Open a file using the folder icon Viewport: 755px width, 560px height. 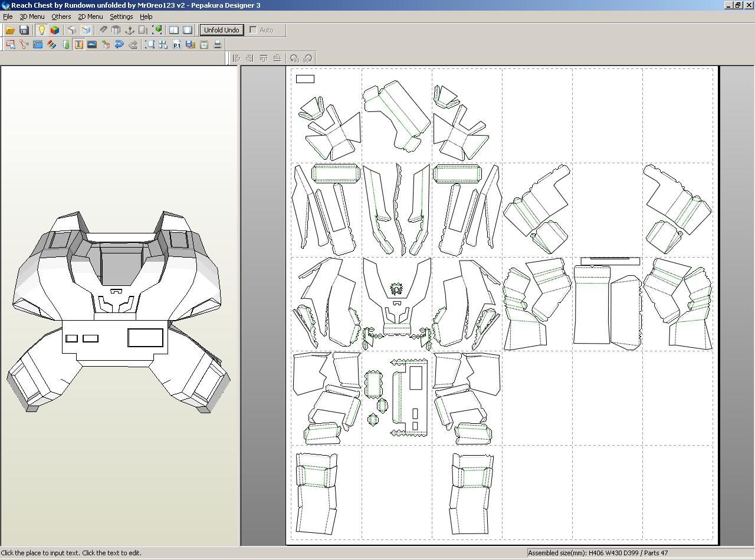point(10,30)
